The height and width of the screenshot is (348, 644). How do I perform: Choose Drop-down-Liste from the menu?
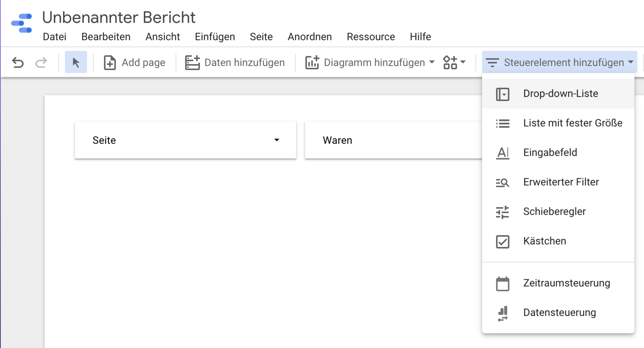[x=560, y=94]
